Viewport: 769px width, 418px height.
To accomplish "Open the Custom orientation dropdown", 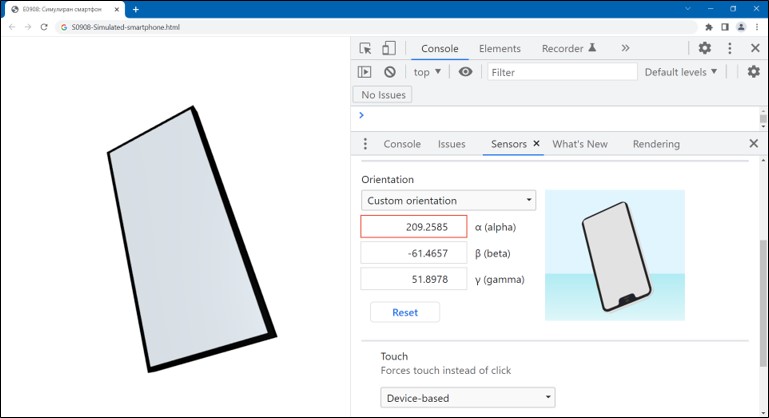I will tap(448, 201).
